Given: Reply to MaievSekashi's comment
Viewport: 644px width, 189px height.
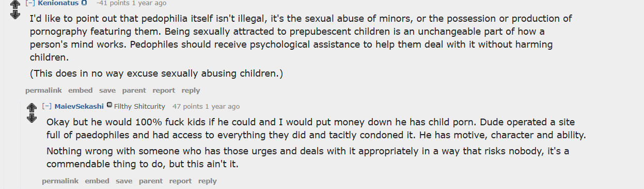Looking at the screenshot, I should [207, 181].
